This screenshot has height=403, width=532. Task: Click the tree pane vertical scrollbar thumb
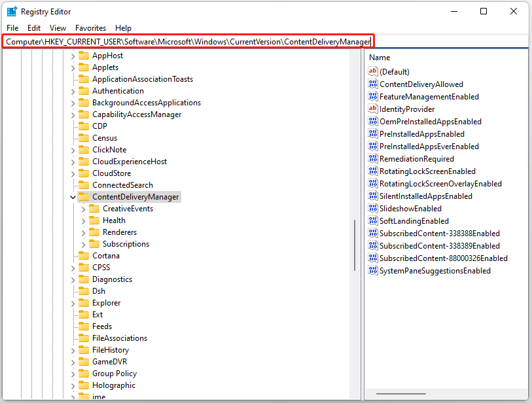coord(355,245)
